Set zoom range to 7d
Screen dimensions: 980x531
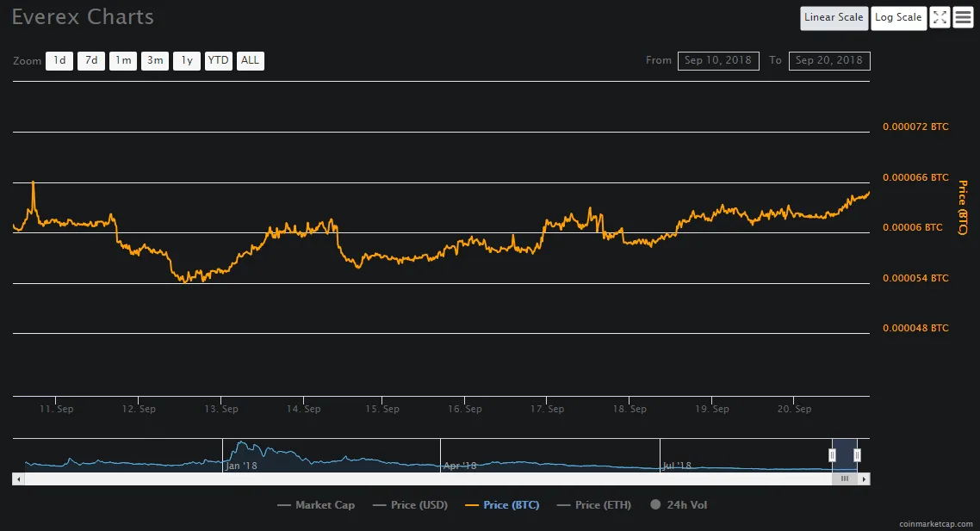[x=91, y=60]
